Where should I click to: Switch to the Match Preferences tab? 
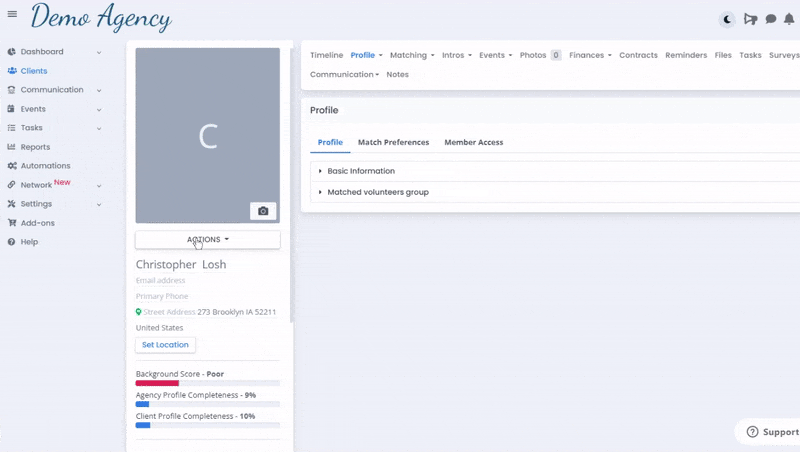click(x=393, y=142)
